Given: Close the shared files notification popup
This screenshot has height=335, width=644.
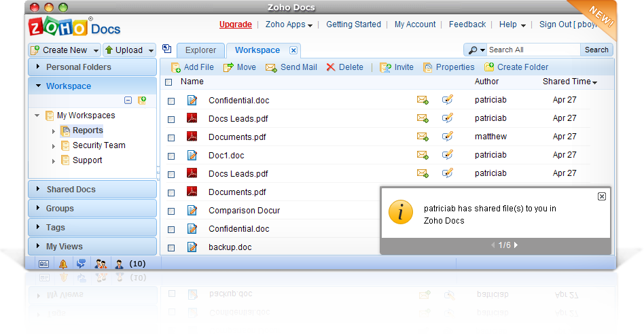Looking at the screenshot, I should point(602,196).
